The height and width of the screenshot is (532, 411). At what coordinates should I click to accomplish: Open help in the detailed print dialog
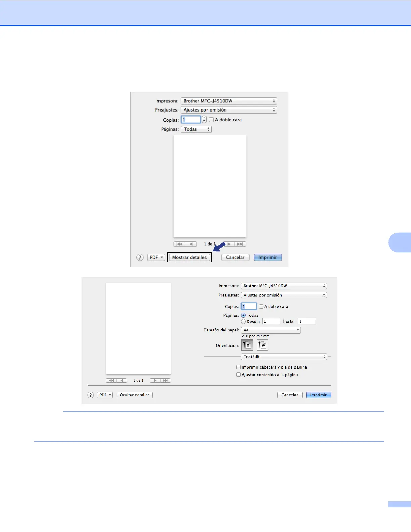[91, 395]
